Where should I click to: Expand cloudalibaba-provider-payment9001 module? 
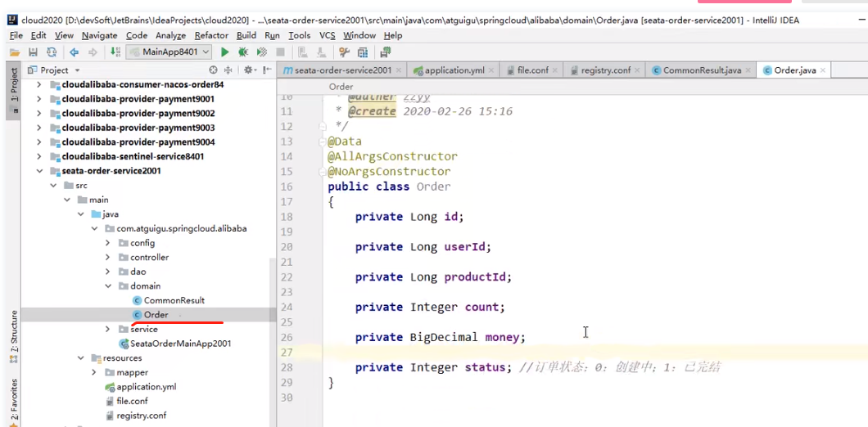pos(38,99)
